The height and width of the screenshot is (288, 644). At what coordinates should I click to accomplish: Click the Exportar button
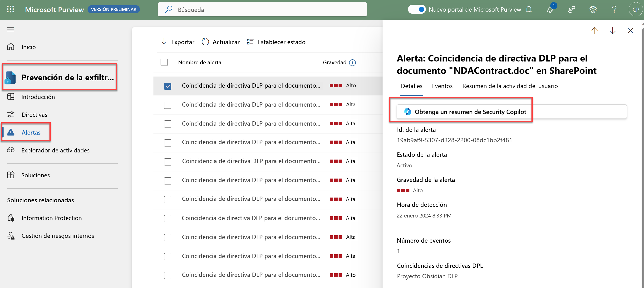[178, 42]
